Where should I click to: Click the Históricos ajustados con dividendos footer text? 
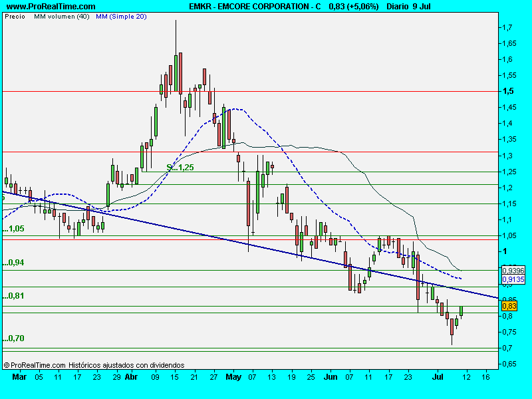click(126, 365)
